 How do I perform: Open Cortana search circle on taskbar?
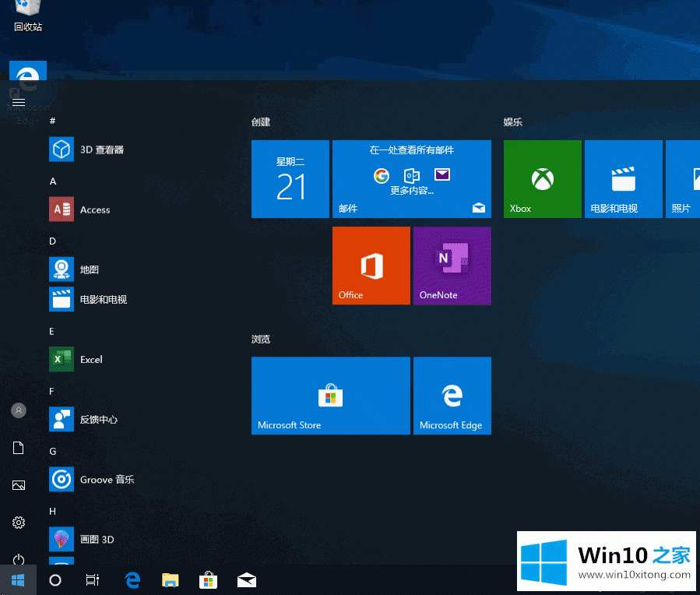pos(55,580)
